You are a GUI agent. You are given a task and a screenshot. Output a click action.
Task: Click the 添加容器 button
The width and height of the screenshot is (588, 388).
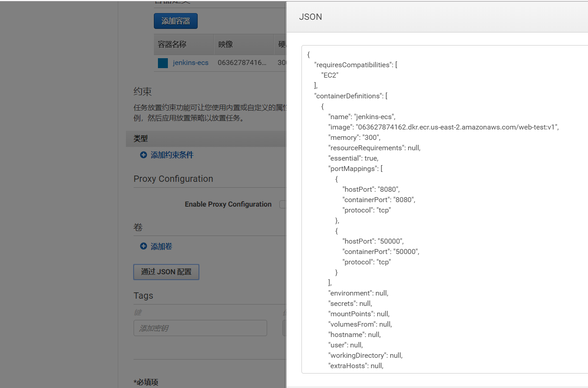[176, 21]
